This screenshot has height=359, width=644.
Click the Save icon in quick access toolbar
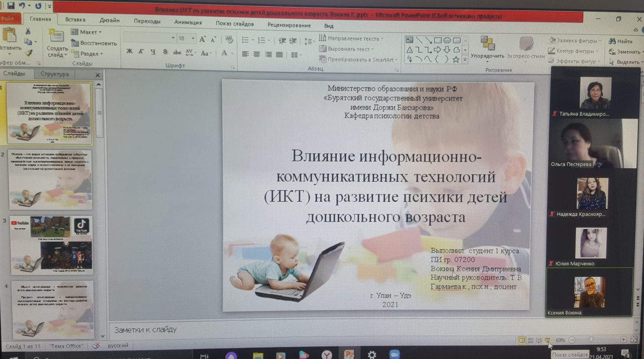click(x=11, y=6)
